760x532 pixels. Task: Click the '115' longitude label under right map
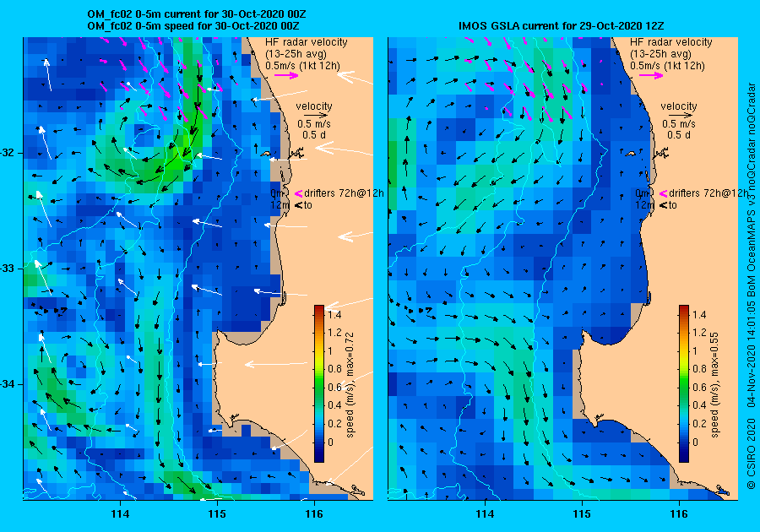coord(582,514)
